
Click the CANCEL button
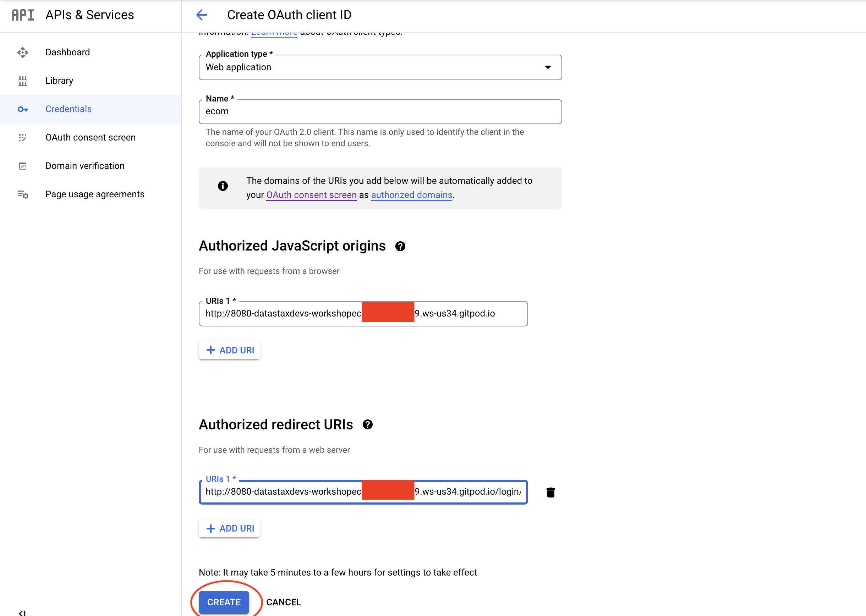click(x=283, y=603)
